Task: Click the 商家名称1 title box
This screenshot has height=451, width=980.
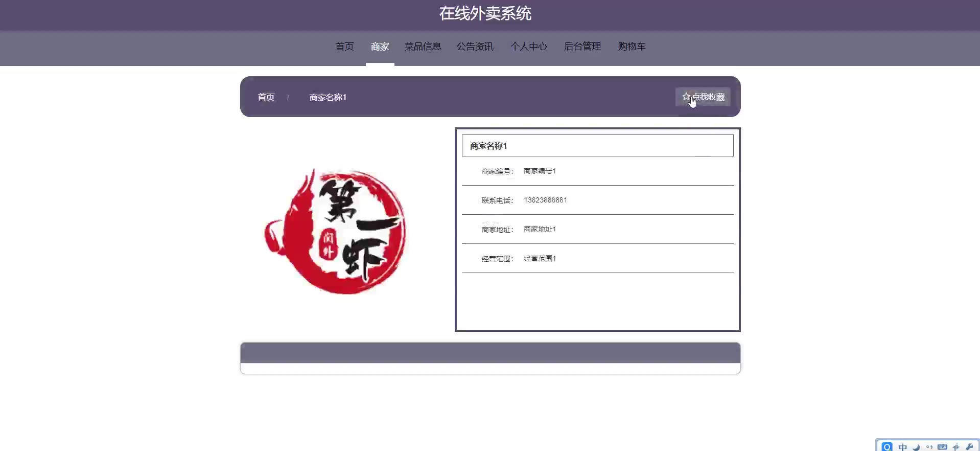Action: tap(598, 146)
